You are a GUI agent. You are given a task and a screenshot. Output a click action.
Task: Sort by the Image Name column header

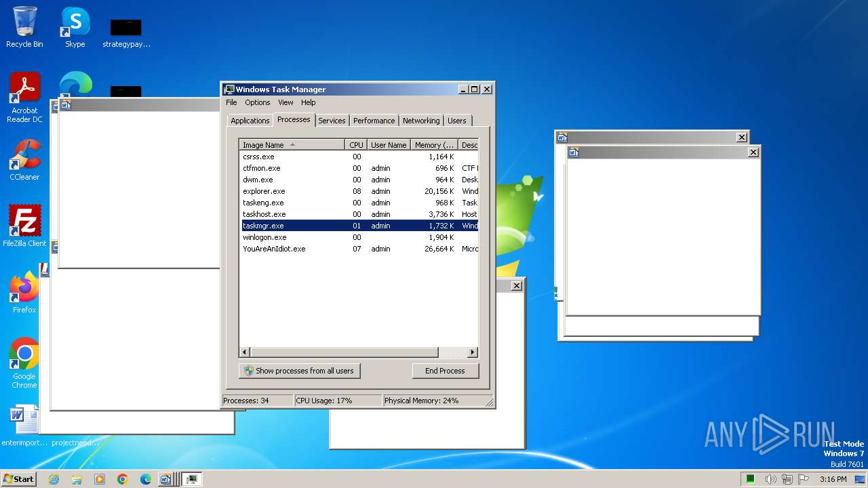(x=292, y=145)
